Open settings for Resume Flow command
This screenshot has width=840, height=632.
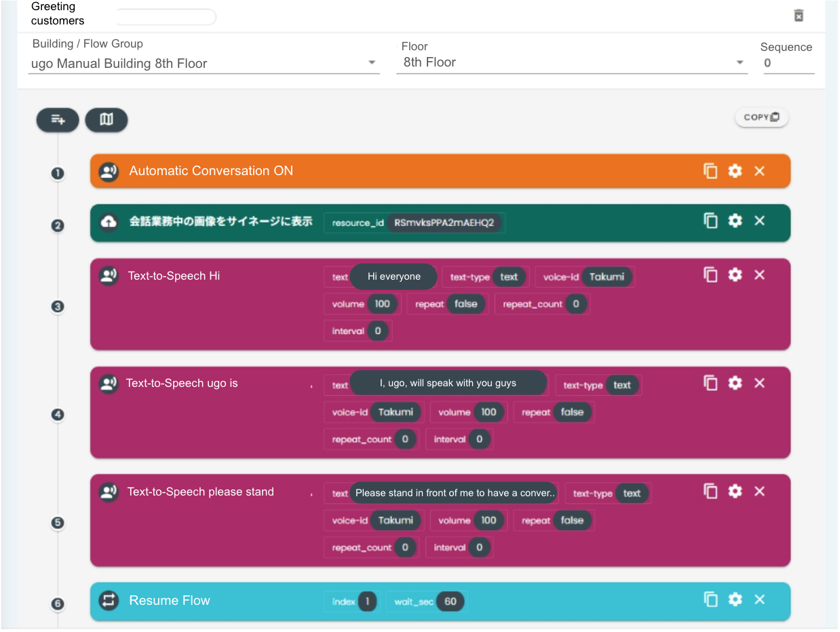coord(735,599)
